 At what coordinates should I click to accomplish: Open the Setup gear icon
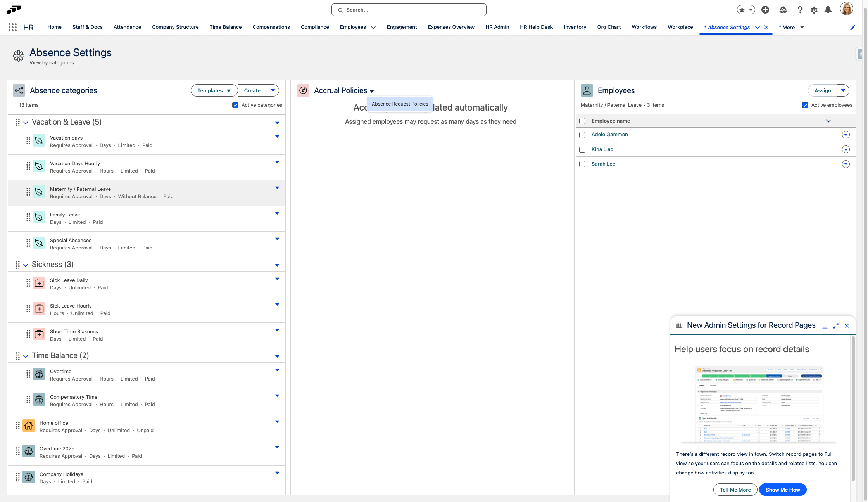click(814, 10)
